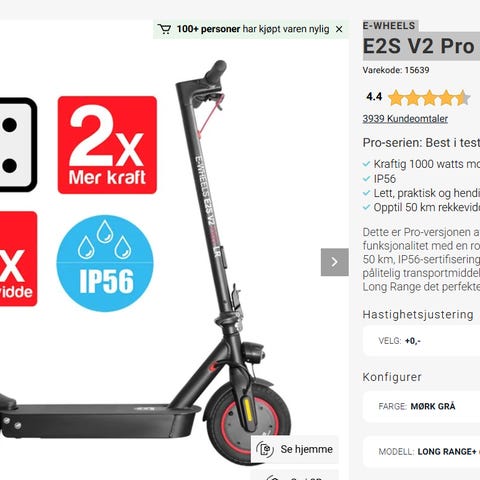Click the partial red rekkevidde badge
The height and width of the screenshot is (480, 480).
coord(18,259)
